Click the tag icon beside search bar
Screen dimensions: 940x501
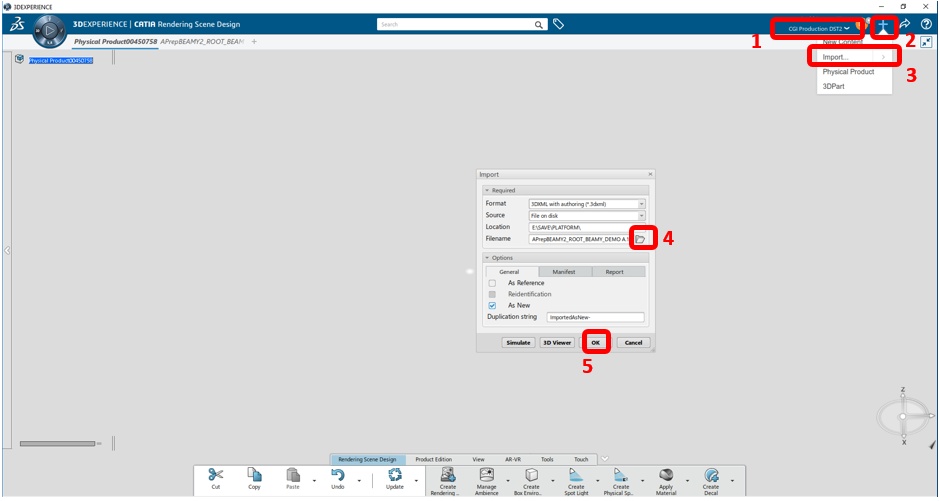[558, 25]
